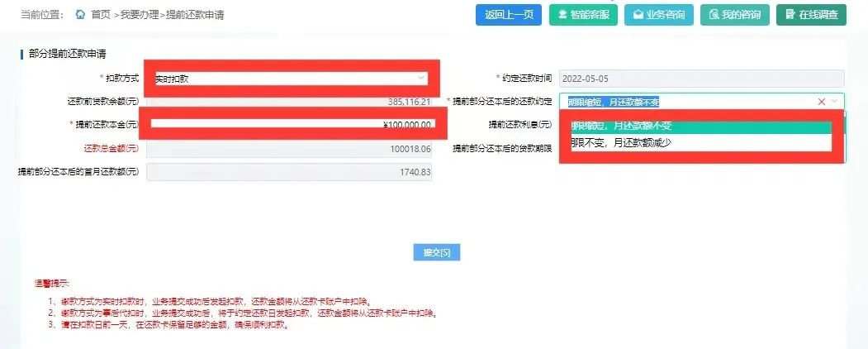
Task: Clear the 还款约定 selection with the red X
Action: (822, 102)
